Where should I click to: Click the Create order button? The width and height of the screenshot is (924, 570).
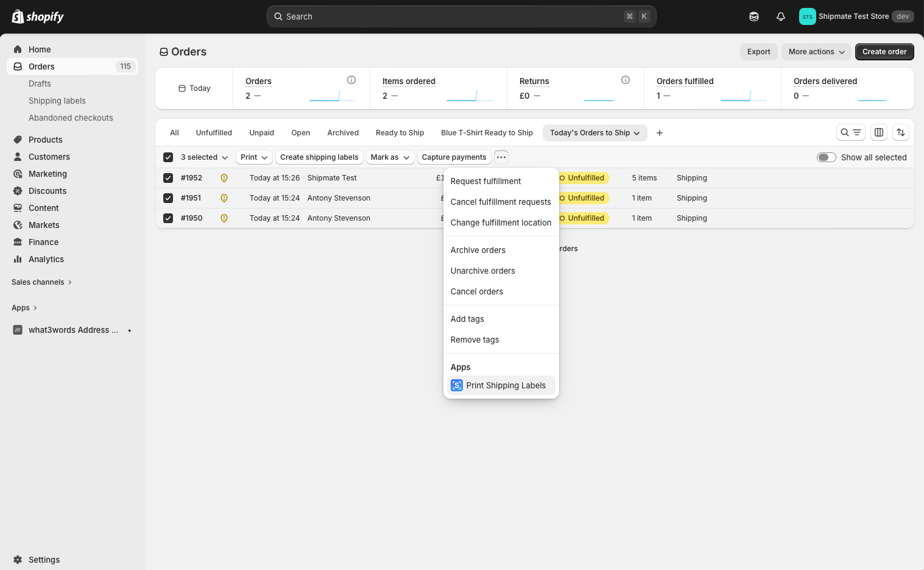884,52
